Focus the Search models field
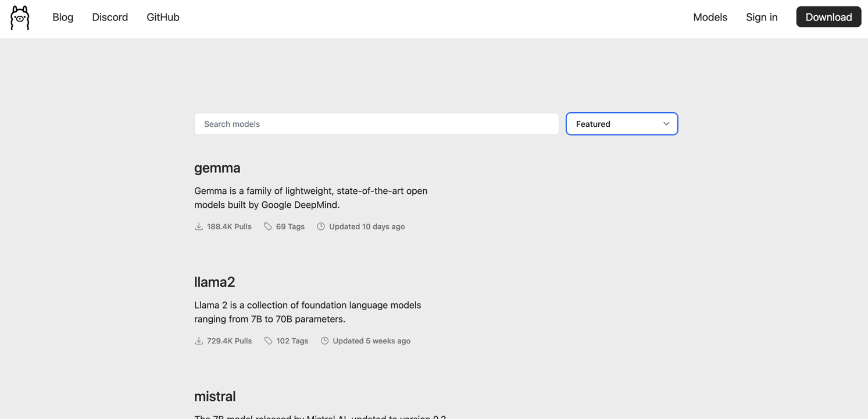Image resolution: width=868 pixels, height=419 pixels. coord(377,124)
